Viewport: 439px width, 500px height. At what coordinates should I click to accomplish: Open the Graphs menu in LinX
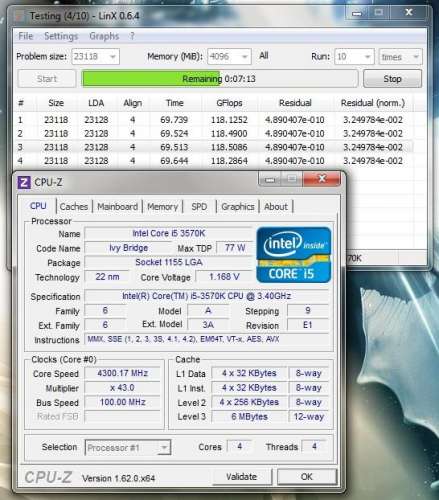click(104, 36)
